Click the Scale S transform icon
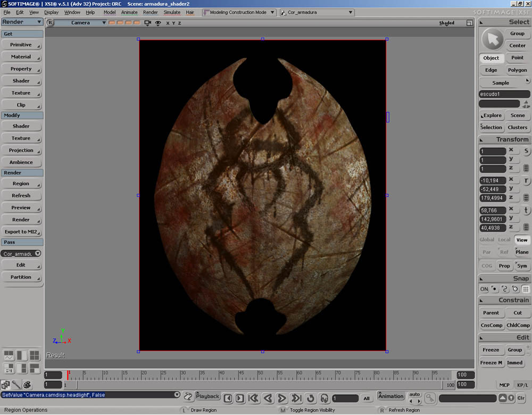 [526, 152]
